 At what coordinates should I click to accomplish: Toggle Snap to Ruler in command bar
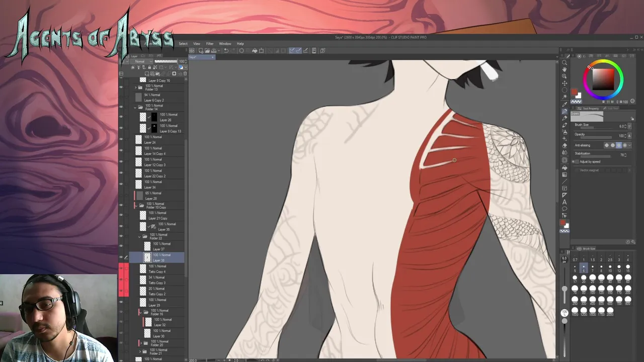point(292,50)
